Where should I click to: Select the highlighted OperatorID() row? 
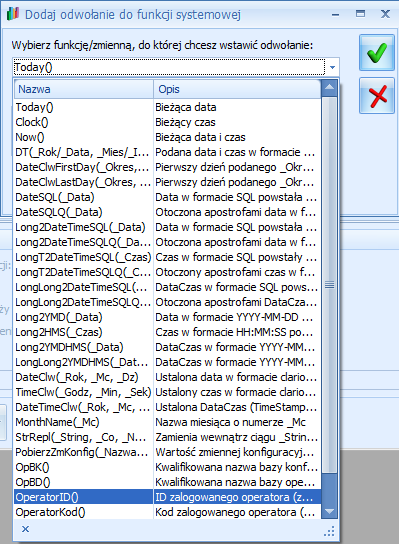[168, 497]
